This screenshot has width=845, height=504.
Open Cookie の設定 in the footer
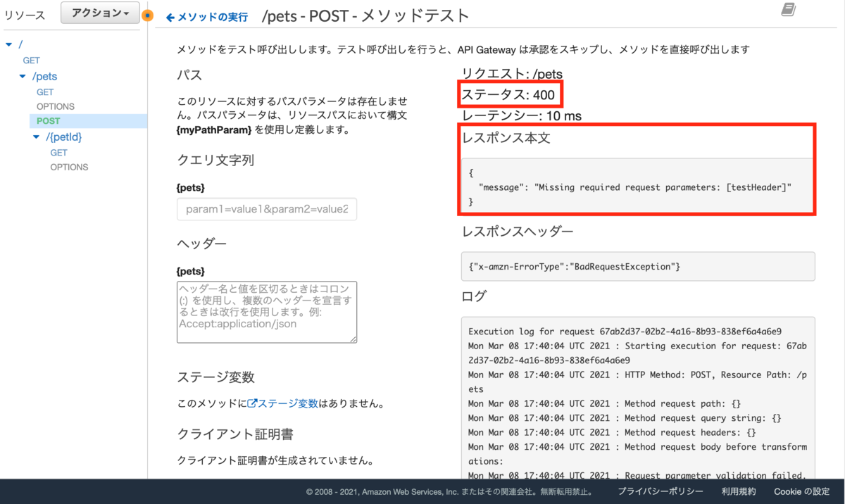click(x=802, y=491)
